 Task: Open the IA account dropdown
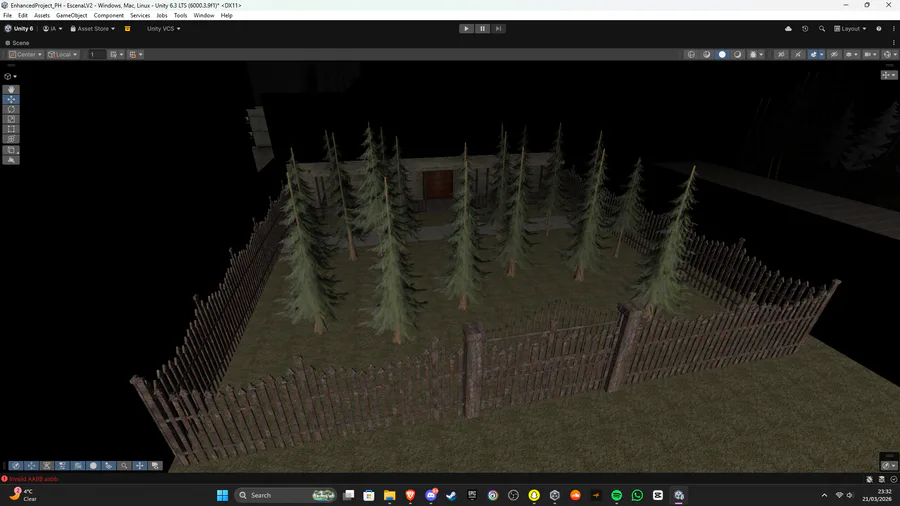pyautogui.click(x=53, y=29)
